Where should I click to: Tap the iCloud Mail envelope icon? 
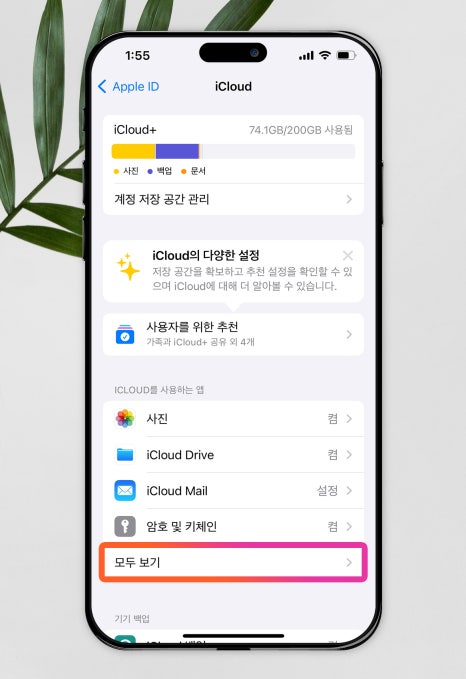click(125, 491)
